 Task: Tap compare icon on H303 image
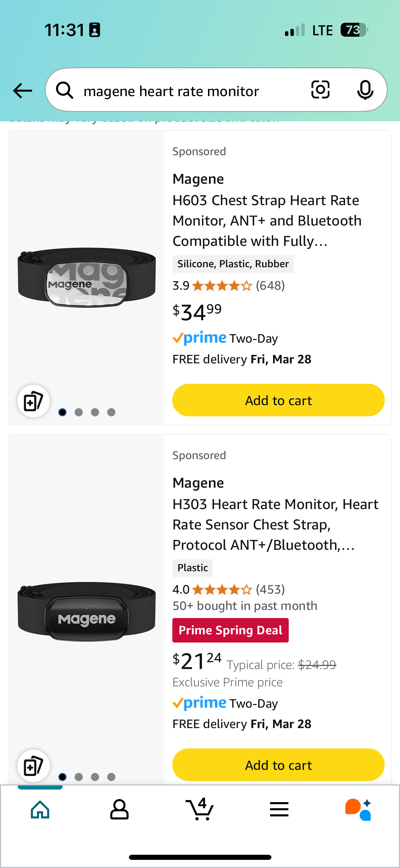33,766
